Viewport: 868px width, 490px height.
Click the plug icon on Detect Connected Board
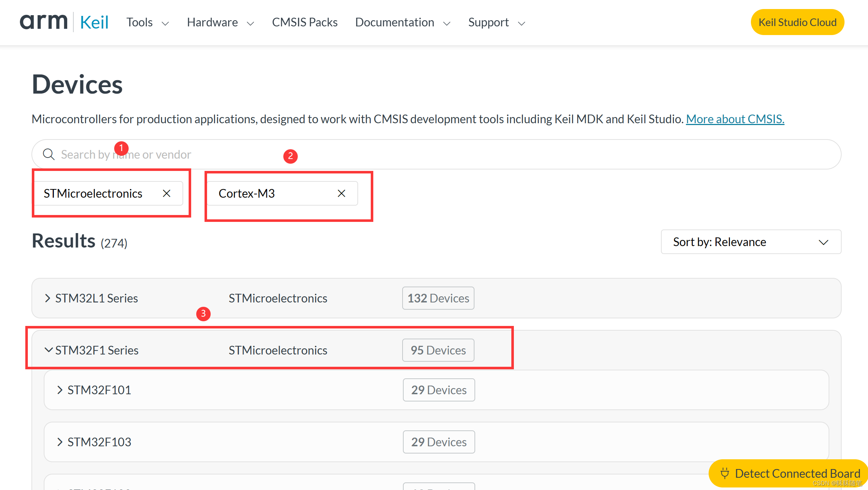[x=725, y=473]
